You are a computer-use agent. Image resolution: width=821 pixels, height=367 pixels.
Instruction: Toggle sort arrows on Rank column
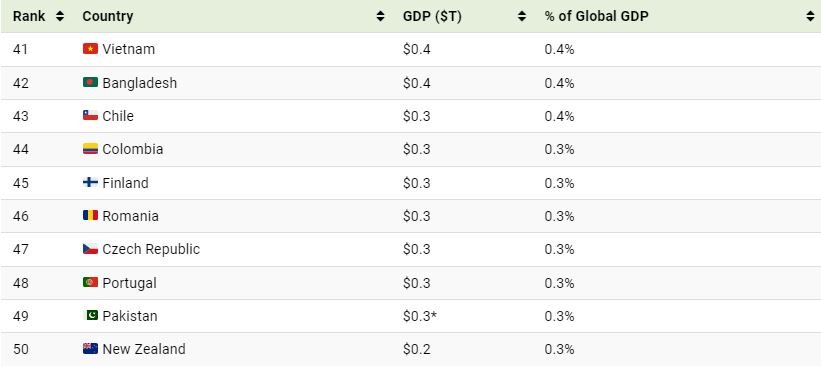pyautogui.click(x=60, y=16)
